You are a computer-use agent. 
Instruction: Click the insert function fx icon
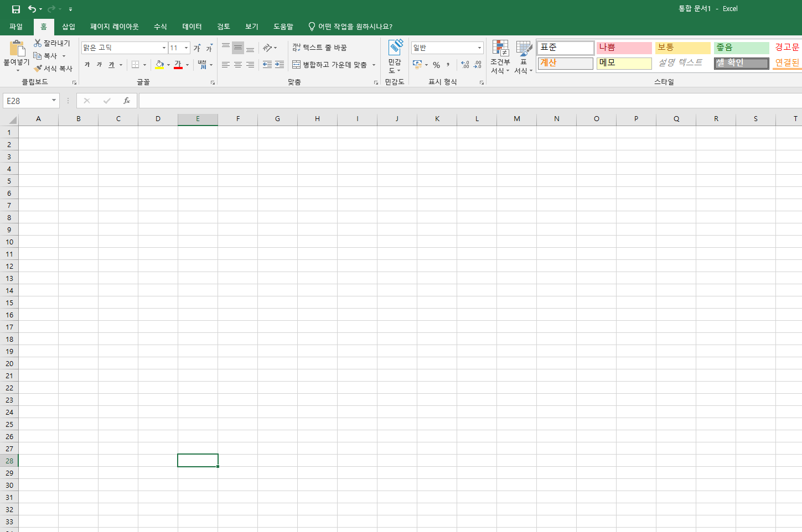coord(127,101)
